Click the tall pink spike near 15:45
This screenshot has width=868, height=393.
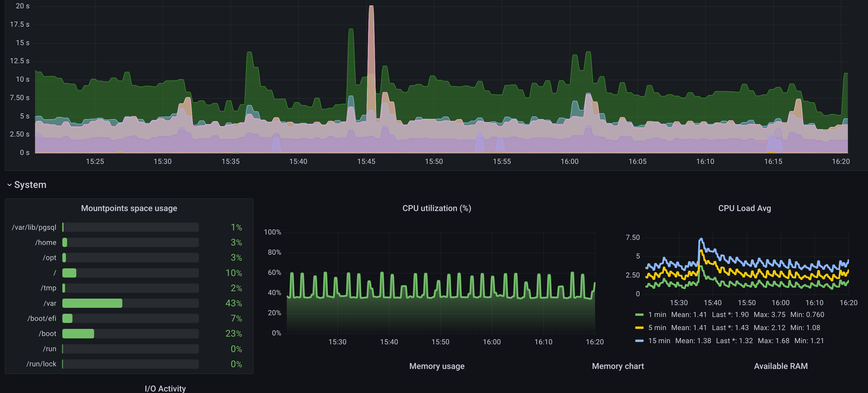[x=371, y=40]
